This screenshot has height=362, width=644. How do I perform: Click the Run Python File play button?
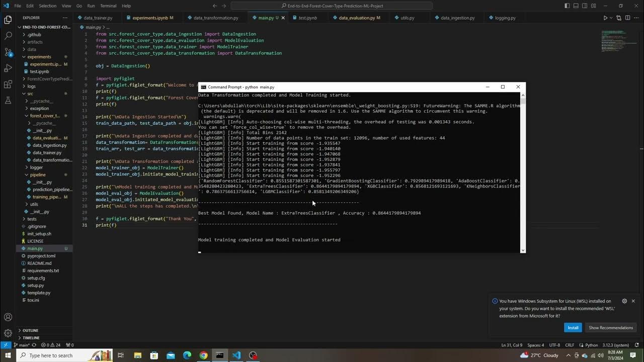pyautogui.click(x=605, y=18)
